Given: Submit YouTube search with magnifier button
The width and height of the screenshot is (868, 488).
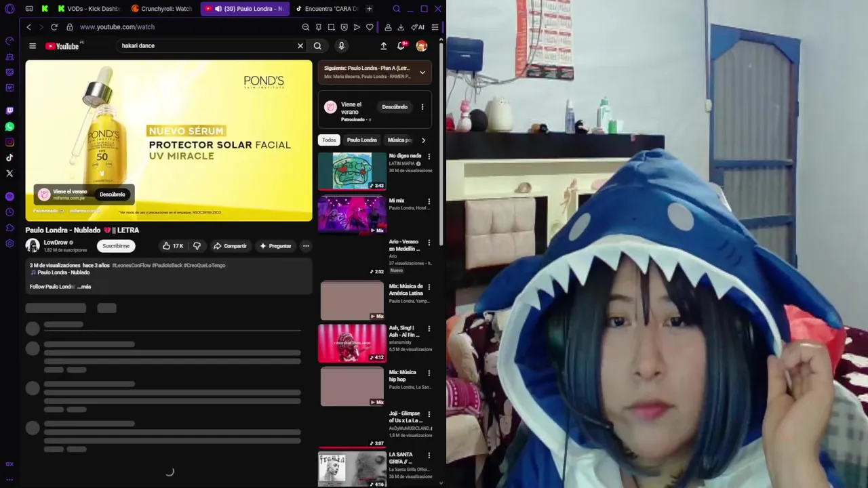Looking at the screenshot, I should (317, 46).
